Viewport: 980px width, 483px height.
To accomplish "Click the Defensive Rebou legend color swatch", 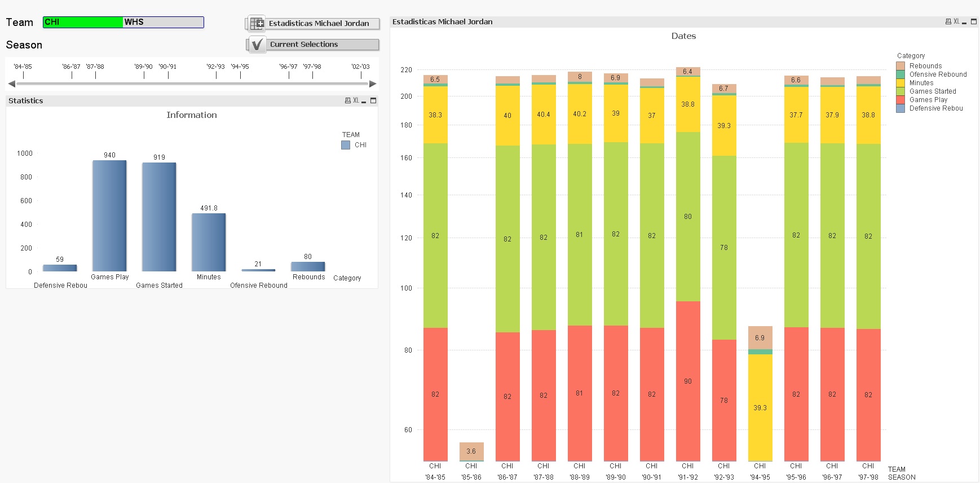I will [900, 108].
